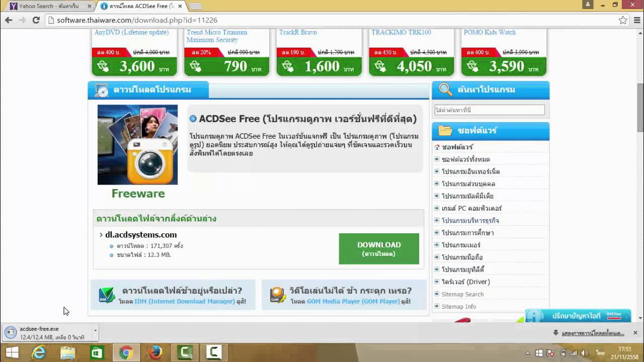Click the GOM Player logo icon

pyautogui.click(x=278, y=295)
